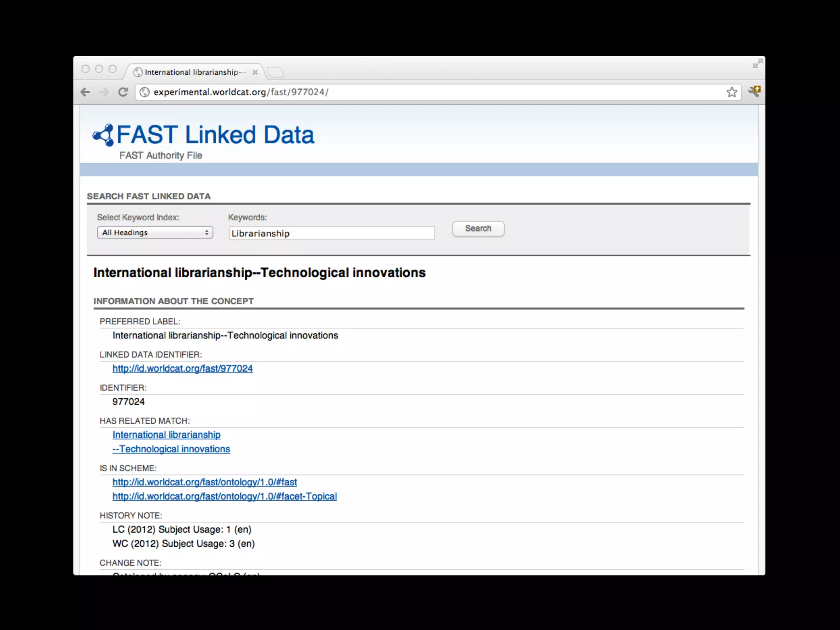Open the --Technological innovations link

click(171, 449)
